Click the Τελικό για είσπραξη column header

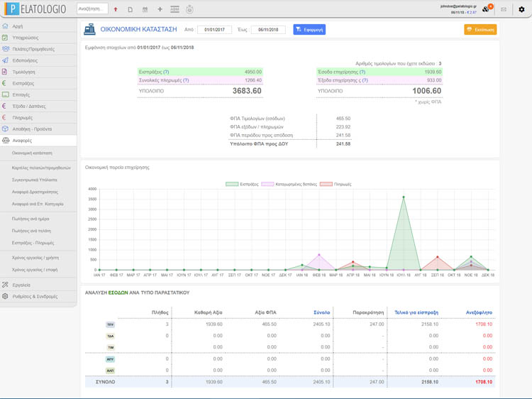416,312
